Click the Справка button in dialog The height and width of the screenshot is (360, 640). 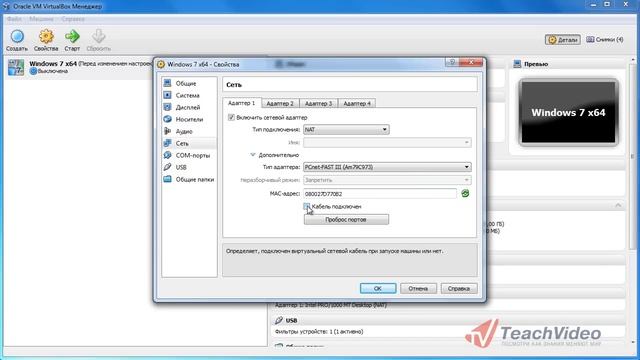(x=459, y=289)
